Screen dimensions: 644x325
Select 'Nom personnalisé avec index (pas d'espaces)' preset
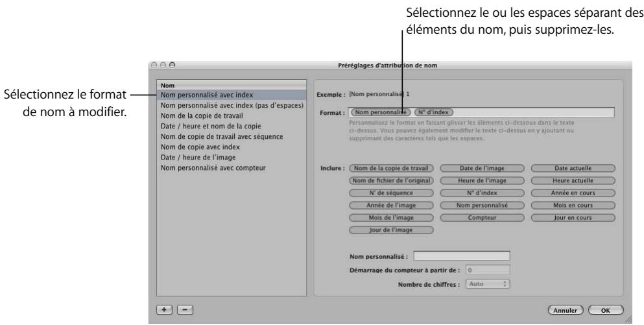point(232,105)
